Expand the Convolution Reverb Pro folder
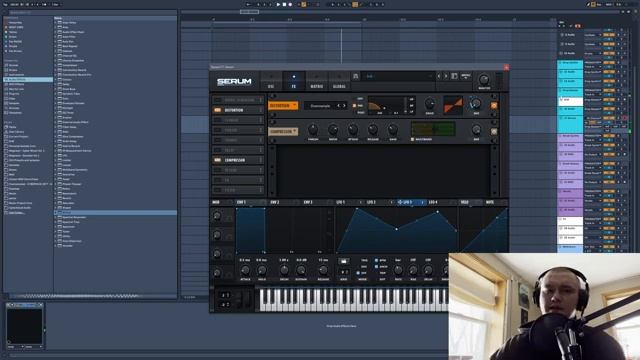Image resolution: width=640 pixels, height=360 pixels. point(56,75)
